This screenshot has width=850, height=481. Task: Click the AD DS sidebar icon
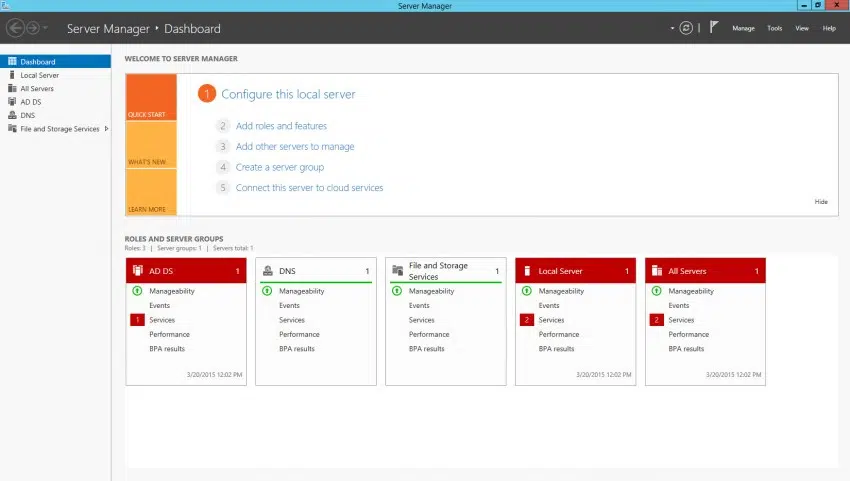click(x=12, y=101)
